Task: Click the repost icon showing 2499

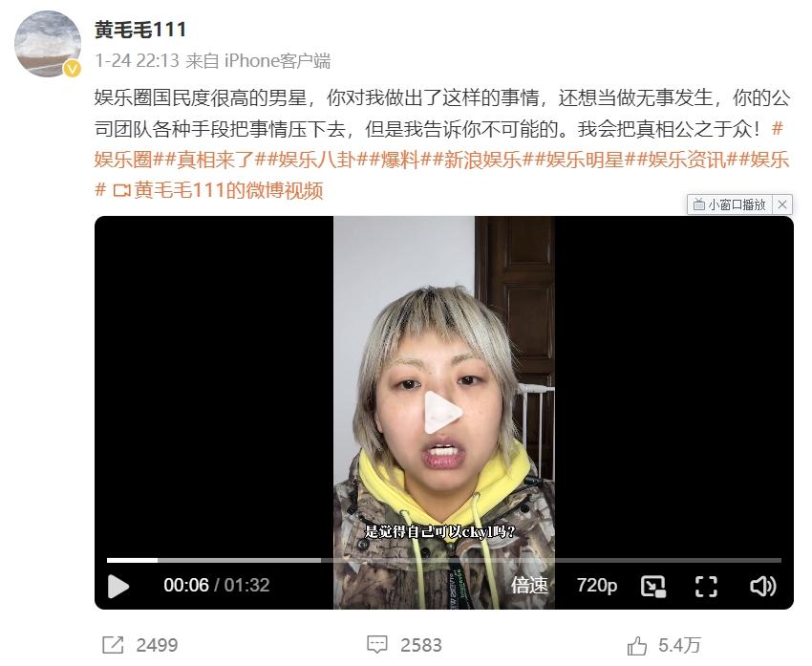Action: click(x=113, y=645)
